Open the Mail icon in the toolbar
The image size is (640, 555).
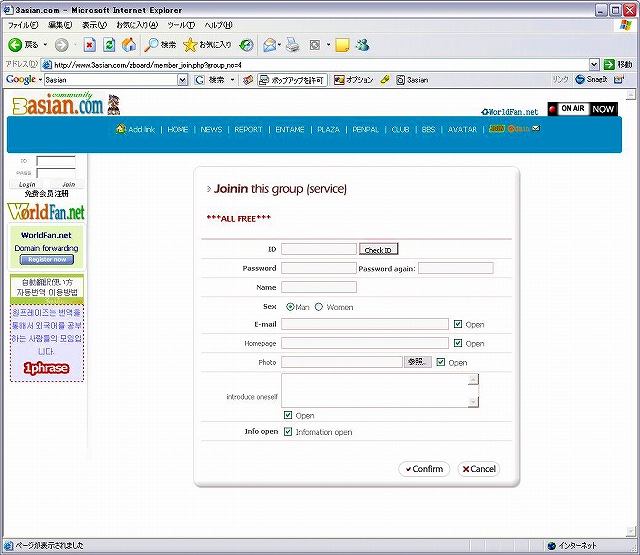269,45
